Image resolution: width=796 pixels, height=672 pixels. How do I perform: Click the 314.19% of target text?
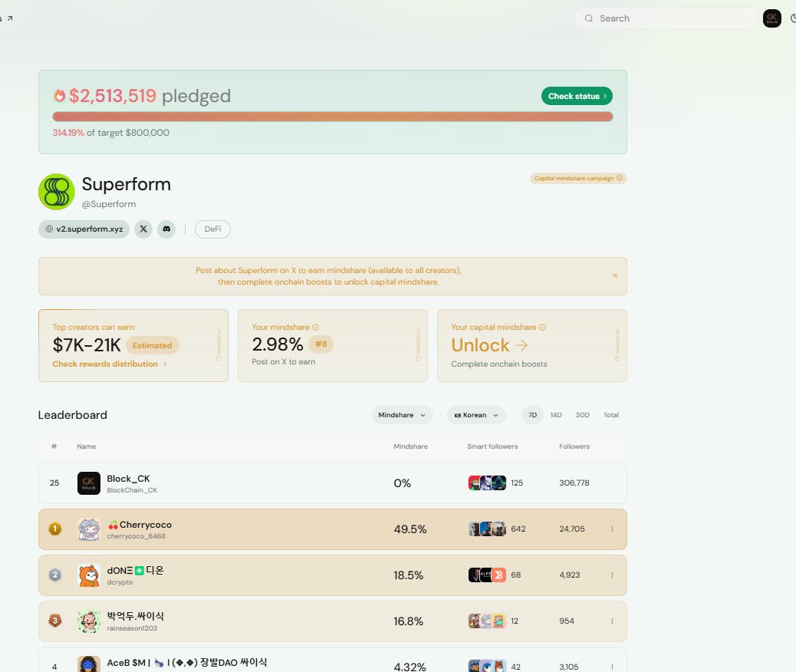(x=110, y=133)
